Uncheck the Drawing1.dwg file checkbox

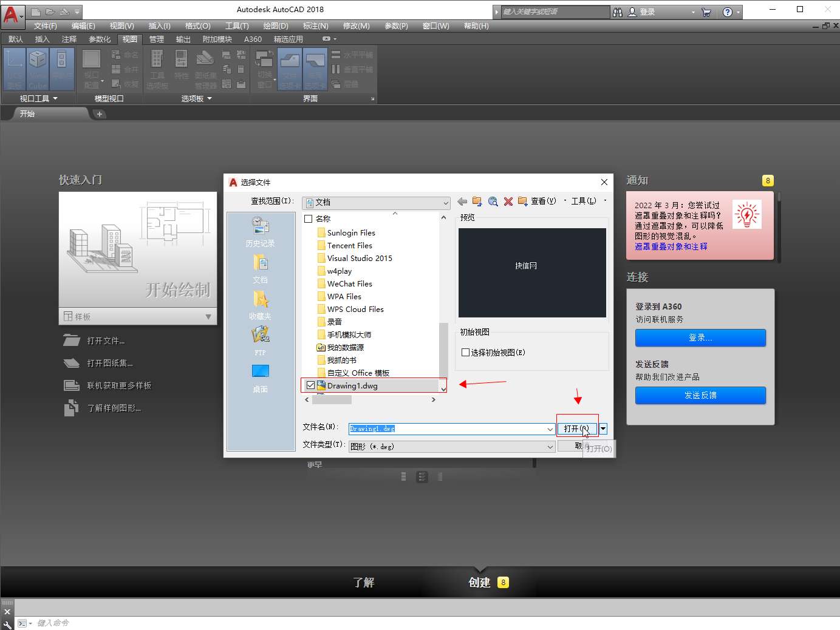(311, 385)
